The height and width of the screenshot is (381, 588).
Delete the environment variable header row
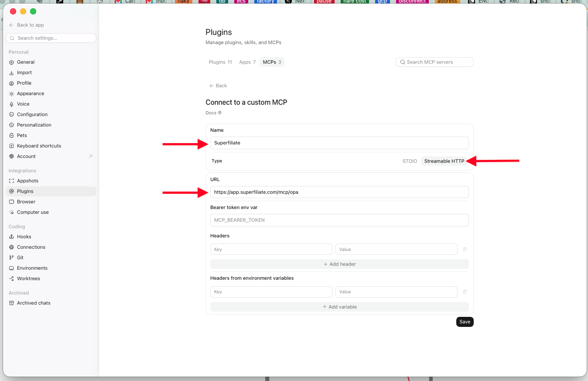[x=465, y=292]
